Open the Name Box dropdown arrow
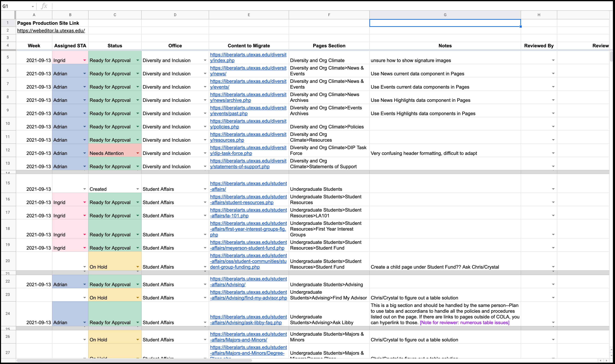Image resolution: width=615 pixels, height=364 pixels. 33,7
